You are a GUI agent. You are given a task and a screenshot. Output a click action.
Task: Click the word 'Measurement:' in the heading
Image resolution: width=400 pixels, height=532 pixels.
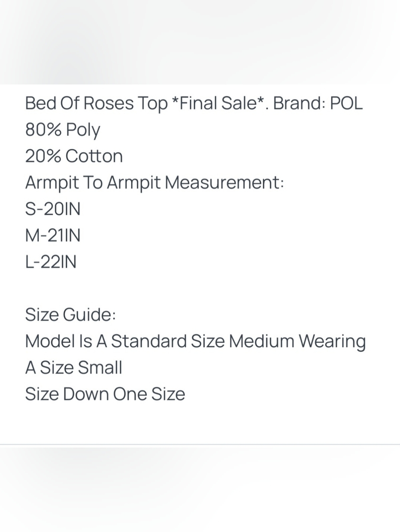(224, 182)
